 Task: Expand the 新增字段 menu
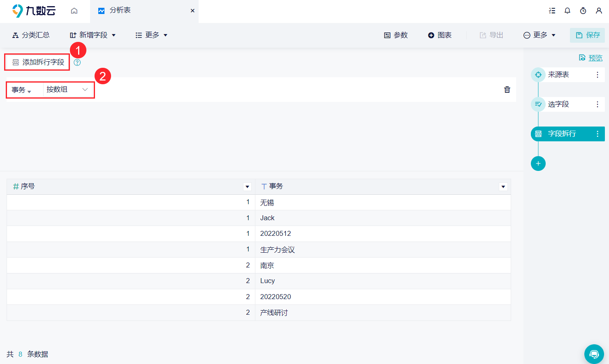93,35
